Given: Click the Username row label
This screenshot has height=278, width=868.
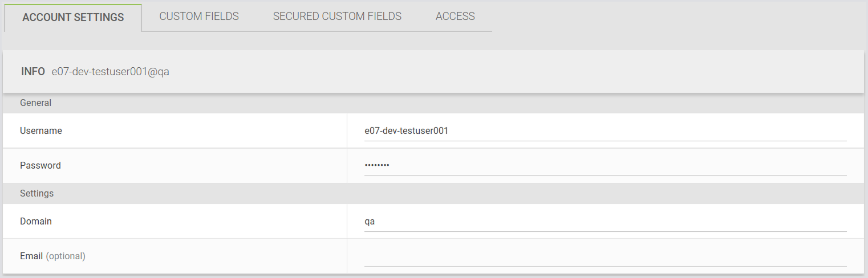Looking at the screenshot, I should (x=41, y=131).
